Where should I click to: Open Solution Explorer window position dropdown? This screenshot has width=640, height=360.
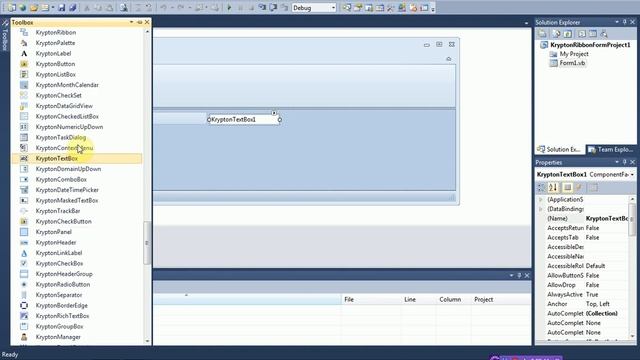coord(617,22)
